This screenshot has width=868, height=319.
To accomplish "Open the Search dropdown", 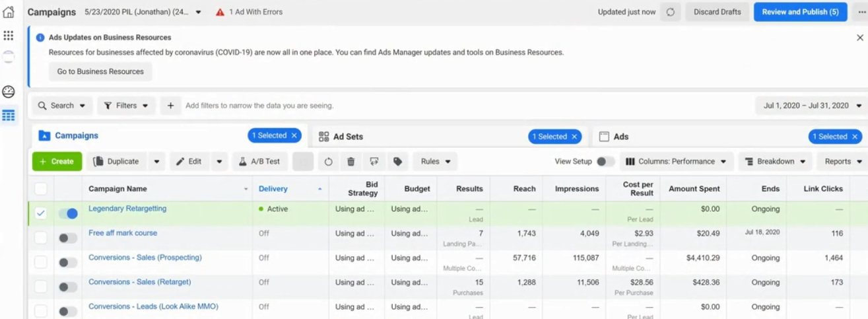I will tap(62, 106).
